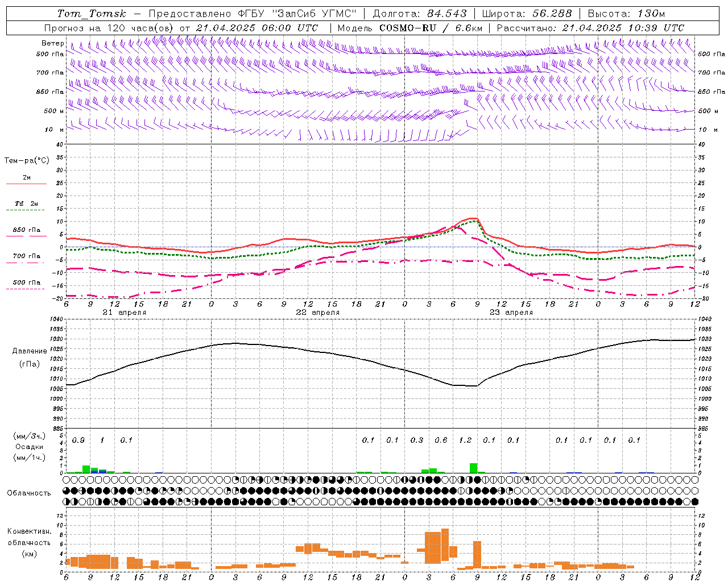
Task: Click the 0.6 precipitation total
Action: pyautogui.click(x=441, y=440)
